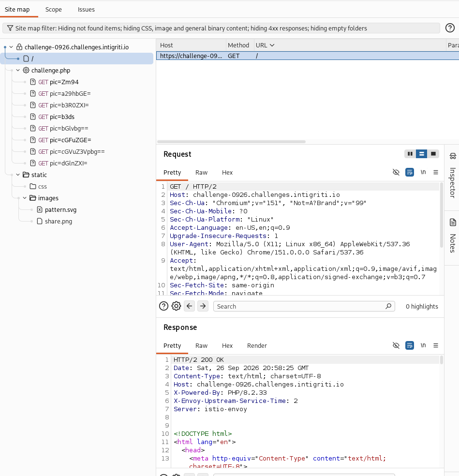Click the question-mark icon for pic=Zm94
Viewport: 459px width, 476px height.
coord(33,82)
